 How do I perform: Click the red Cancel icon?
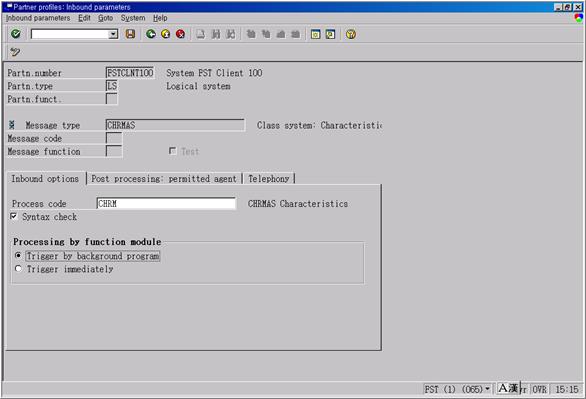tap(181, 34)
